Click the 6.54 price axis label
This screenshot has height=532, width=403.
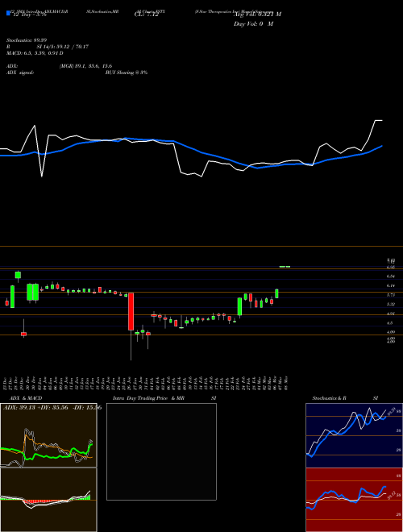[390, 276]
